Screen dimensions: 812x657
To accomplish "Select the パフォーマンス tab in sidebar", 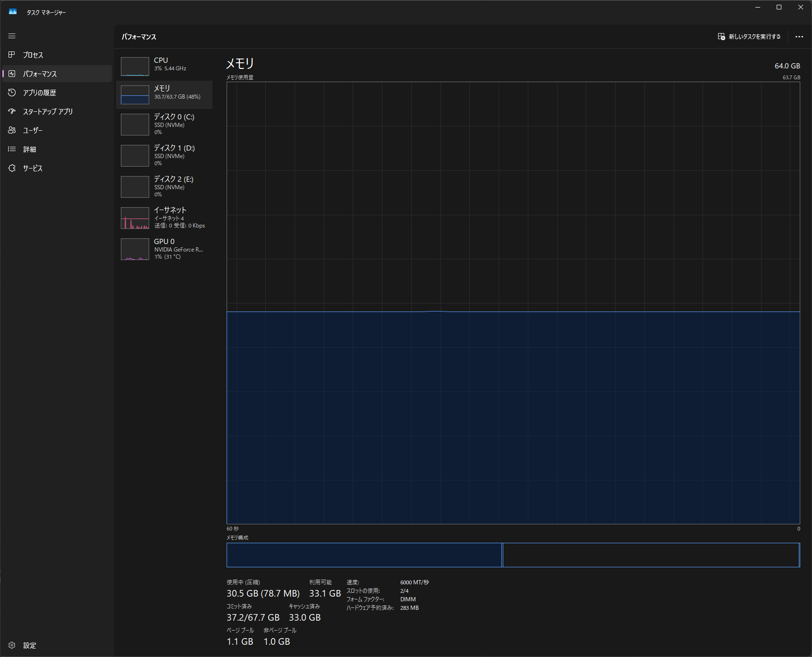I will click(40, 74).
